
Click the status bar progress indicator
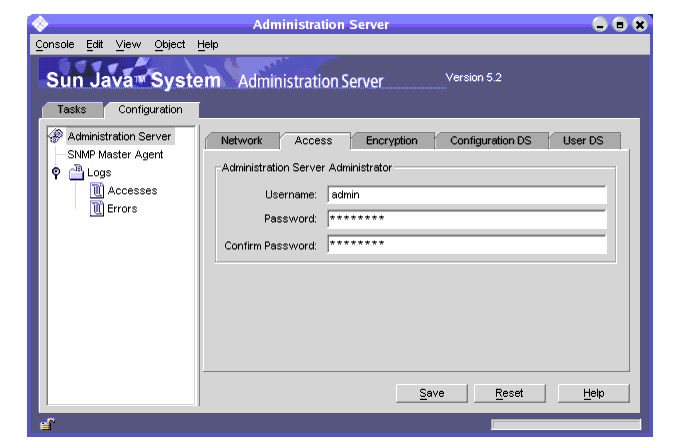[x=566, y=424]
